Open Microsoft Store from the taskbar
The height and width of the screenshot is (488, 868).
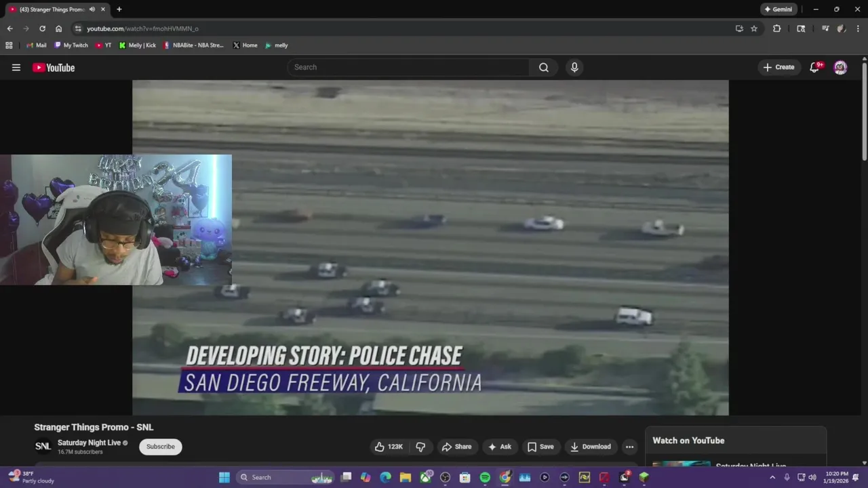point(465,477)
